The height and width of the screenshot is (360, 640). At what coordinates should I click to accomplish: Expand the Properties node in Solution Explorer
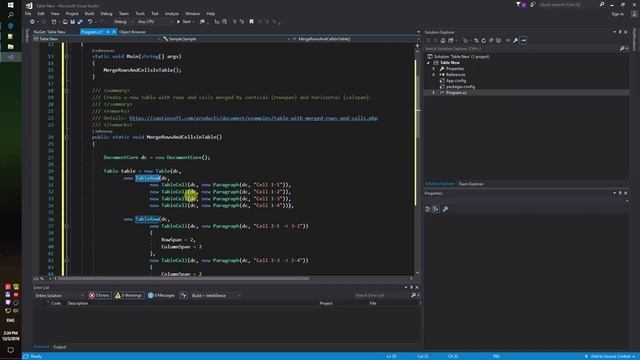point(434,69)
